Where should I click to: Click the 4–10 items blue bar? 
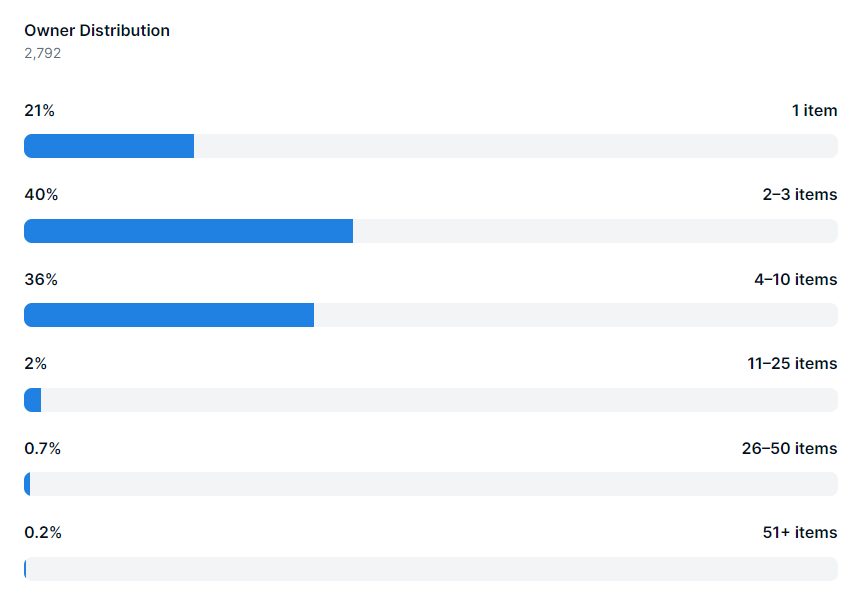(x=169, y=315)
